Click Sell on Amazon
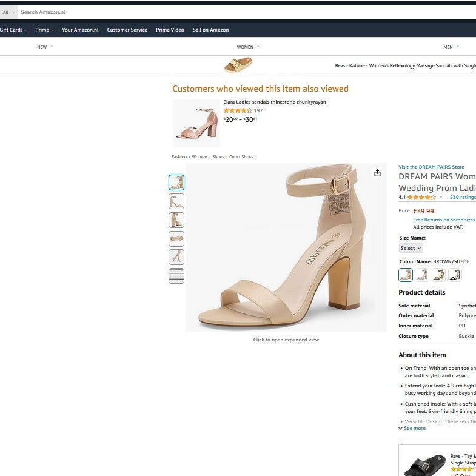 pos(210,30)
